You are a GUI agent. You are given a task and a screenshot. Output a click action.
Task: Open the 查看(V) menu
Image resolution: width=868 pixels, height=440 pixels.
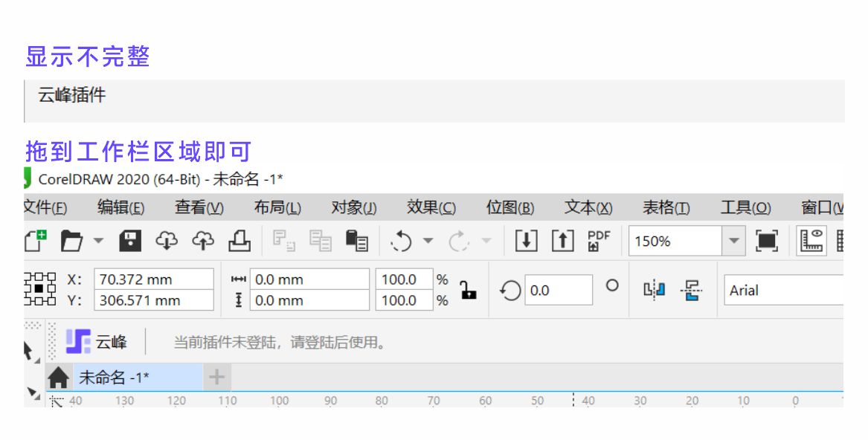(x=199, y=207)
